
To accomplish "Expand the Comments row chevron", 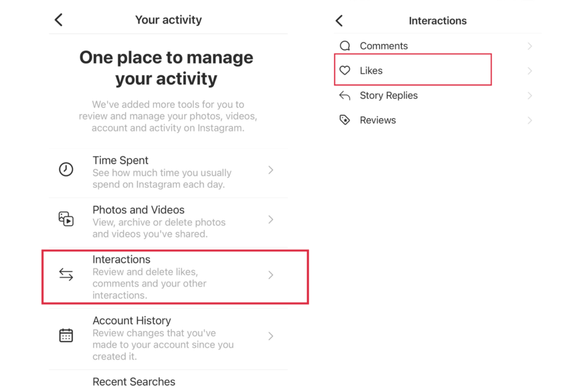I will point(529,45).
